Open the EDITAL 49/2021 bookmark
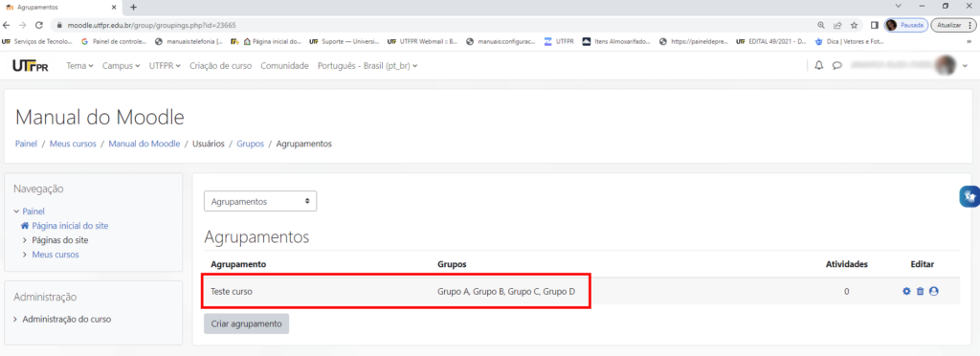Viewport: 980px width, 356px height. pyautogui.click(x=772, y=42)
